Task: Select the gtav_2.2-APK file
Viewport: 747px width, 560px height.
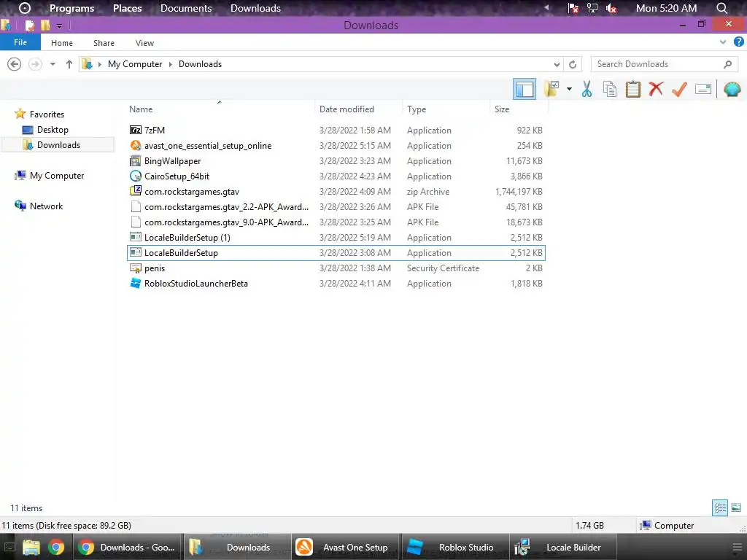Action: tap(336, 206)
